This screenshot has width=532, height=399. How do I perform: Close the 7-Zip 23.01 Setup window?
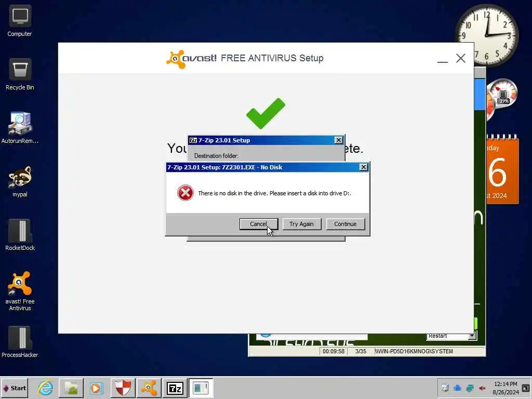339,140
